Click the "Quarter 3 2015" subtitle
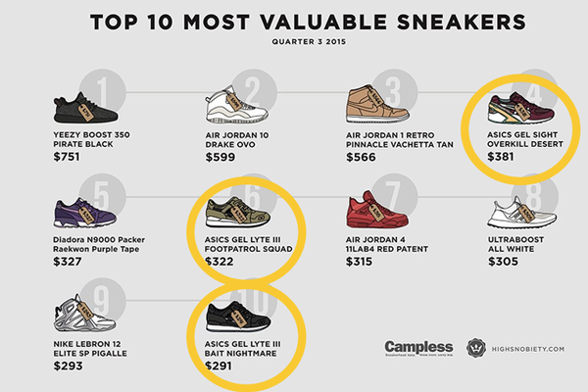 [293, 41]
